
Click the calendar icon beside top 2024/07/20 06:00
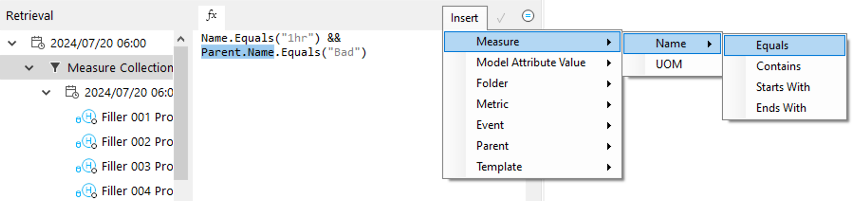pyautogui.click(x=38, y=43)
